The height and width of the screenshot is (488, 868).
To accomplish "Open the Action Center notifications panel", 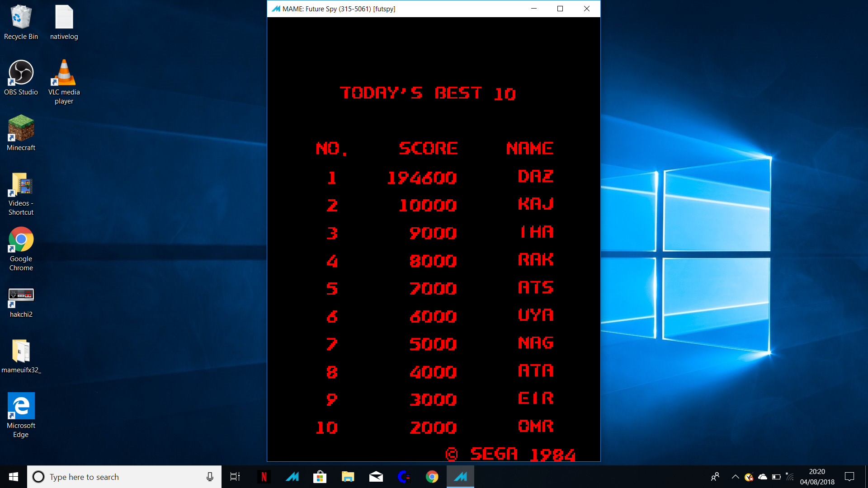I will [849, 477].
